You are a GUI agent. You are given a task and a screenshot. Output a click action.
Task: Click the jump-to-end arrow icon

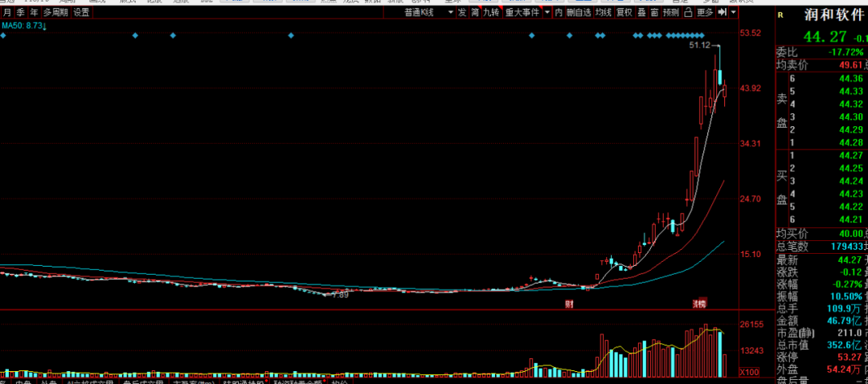pos(723,12)
